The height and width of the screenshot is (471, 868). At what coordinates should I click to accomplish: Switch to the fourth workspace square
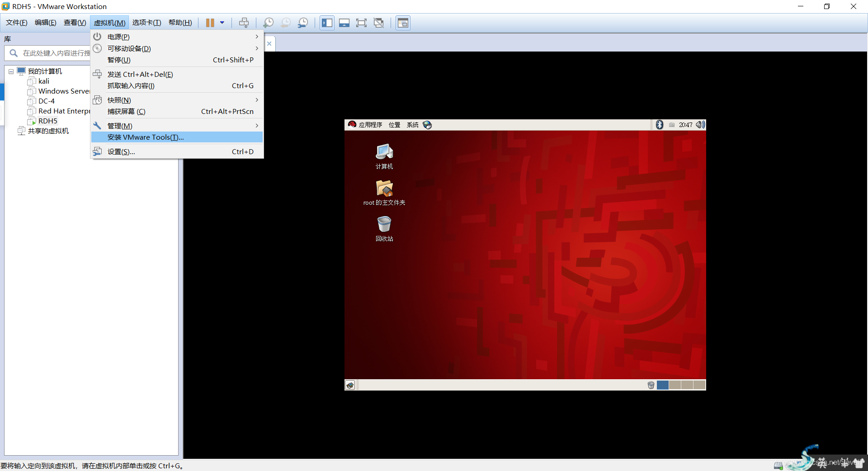pos(699,385)
